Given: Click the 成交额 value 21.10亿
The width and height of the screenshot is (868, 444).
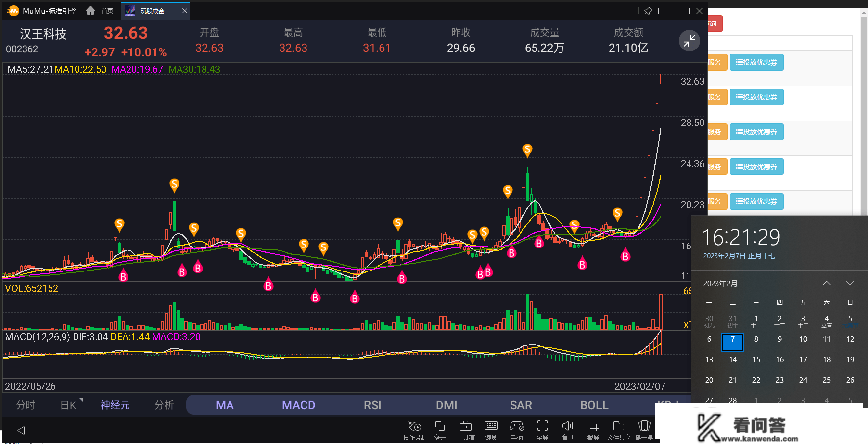Looking at the screenshot, I should (x=629, y=48).
